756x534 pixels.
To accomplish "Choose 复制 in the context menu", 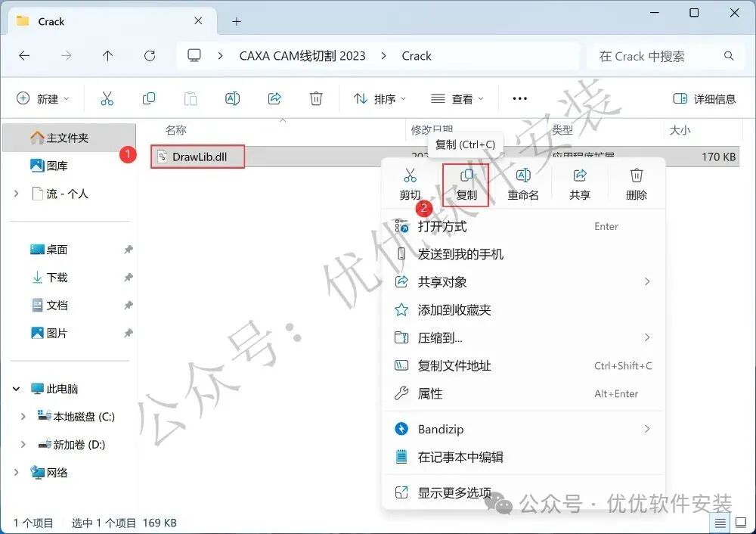I will click(466, 185).
